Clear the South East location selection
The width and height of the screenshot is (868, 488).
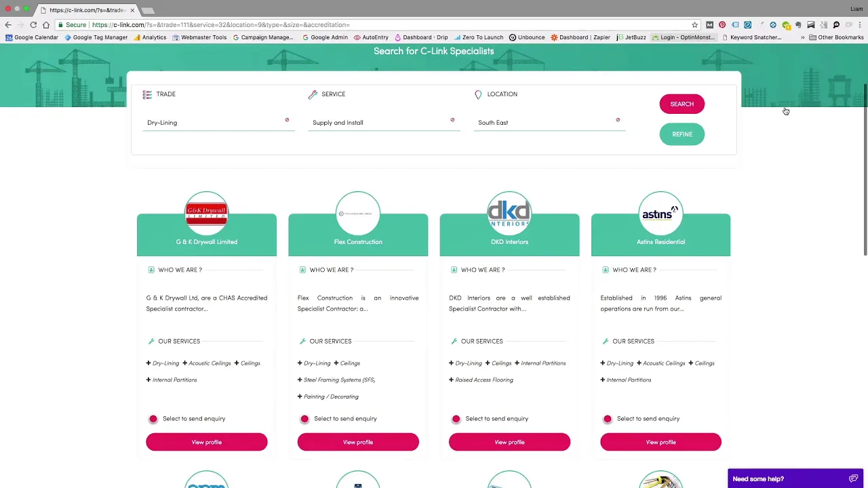click(x=618, y=120)
